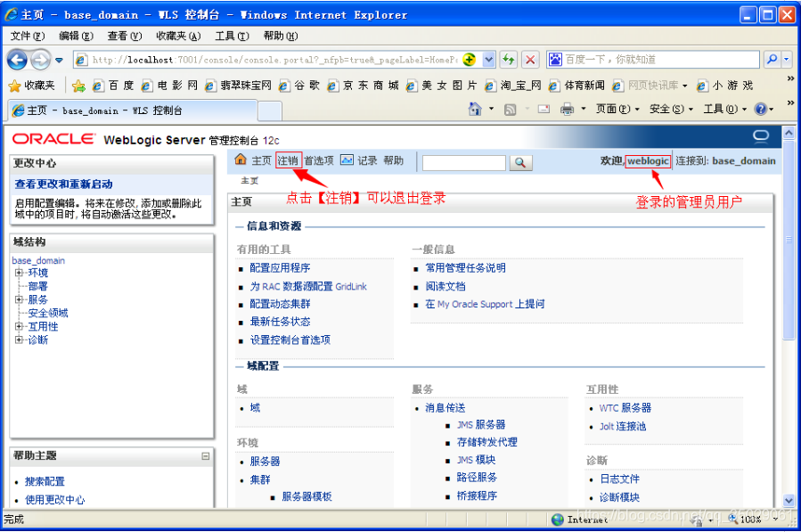This screenshot has width=801, height=532.
Task: Open the 文件(F) menu
Action: (28, 36)
